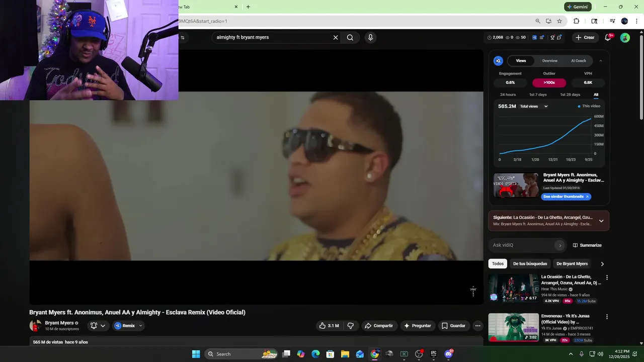
Task: Show hidden system tray icons
Action: (571, 354)
